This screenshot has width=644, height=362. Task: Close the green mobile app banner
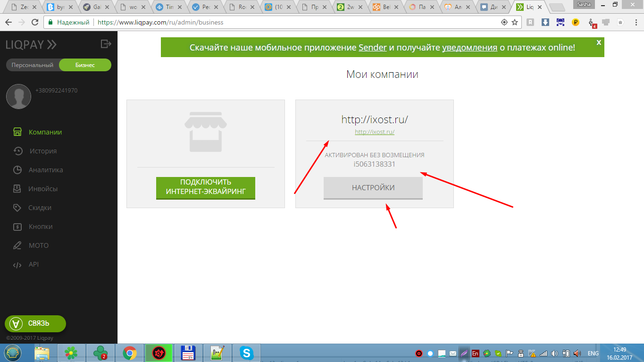pyautogui.click(x=599, y=42)
